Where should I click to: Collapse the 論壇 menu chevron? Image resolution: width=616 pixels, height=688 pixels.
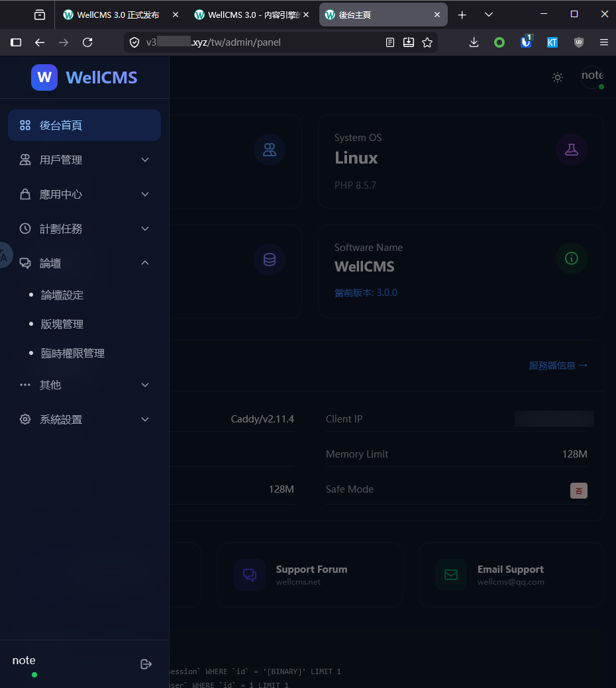[145, 263]
